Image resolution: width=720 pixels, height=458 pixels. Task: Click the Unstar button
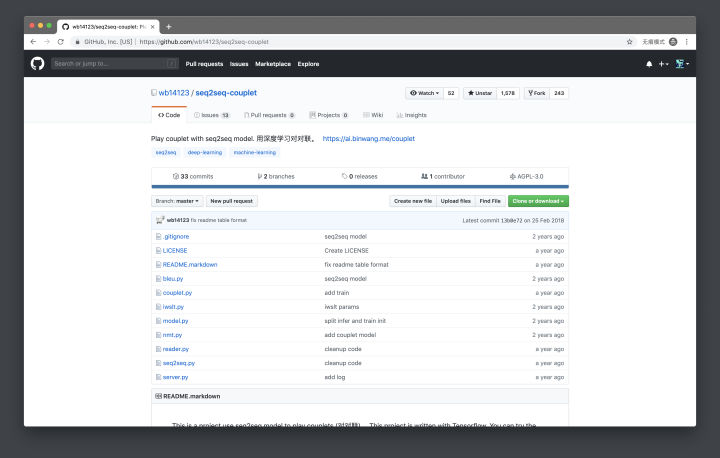coord(480,93)
